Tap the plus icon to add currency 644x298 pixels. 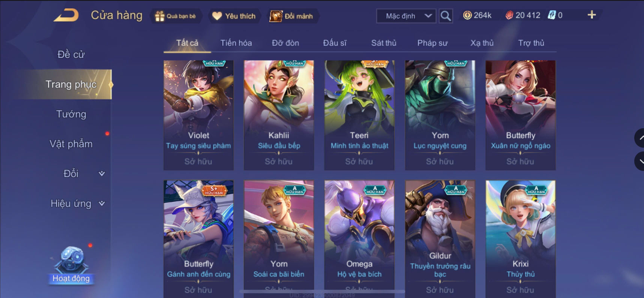pyautogui.click(x=591, y=15)
